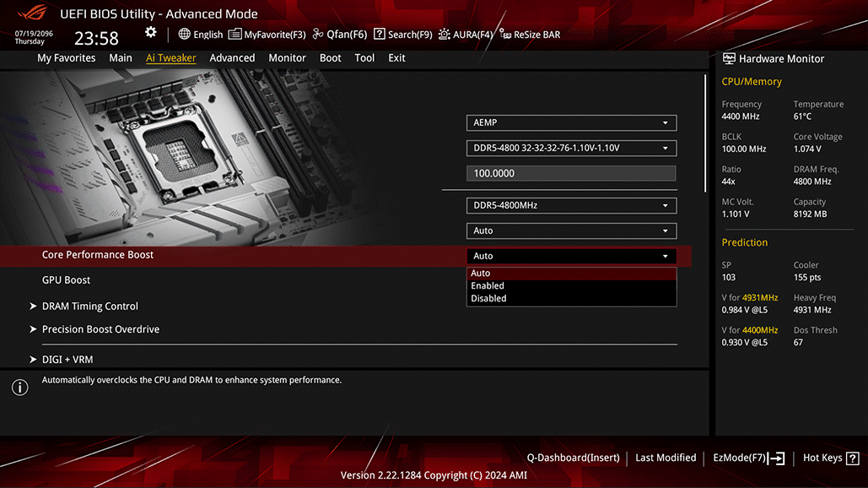The image size is (868, 488).
Task: Click the Prediction heading
Action: 745,242
